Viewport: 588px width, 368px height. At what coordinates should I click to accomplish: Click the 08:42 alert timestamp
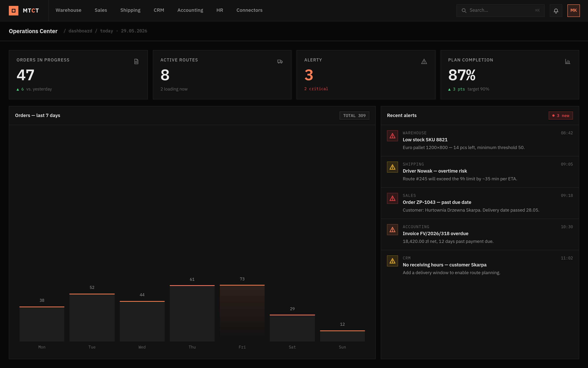point(567,133)
